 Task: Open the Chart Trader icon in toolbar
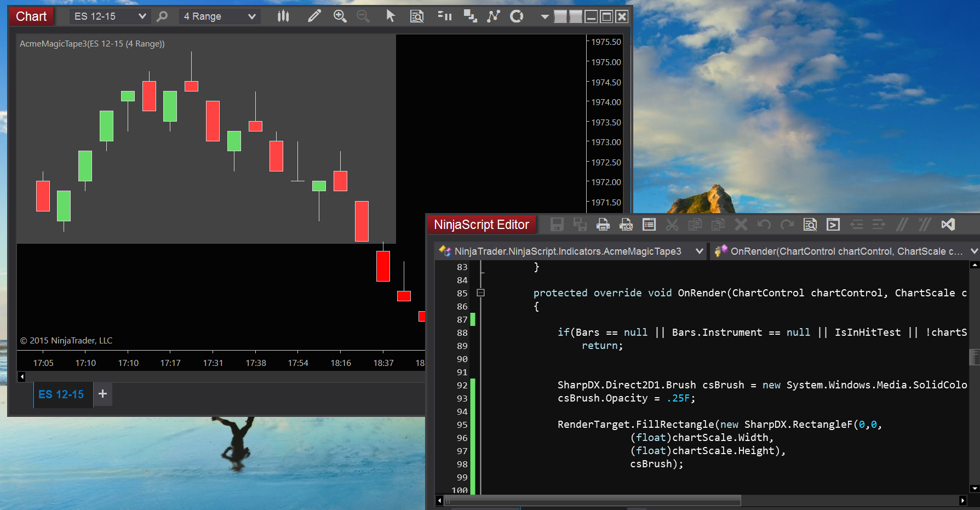(x=445, y=16)
